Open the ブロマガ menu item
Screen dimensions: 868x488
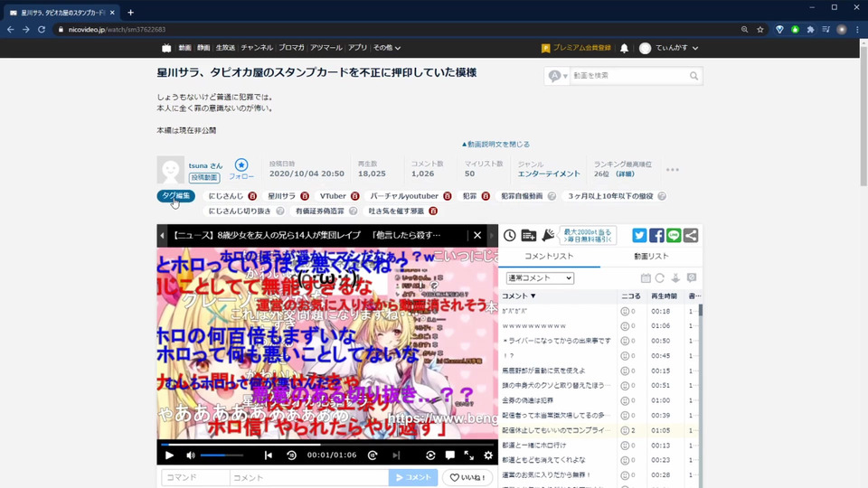[292, 48]
